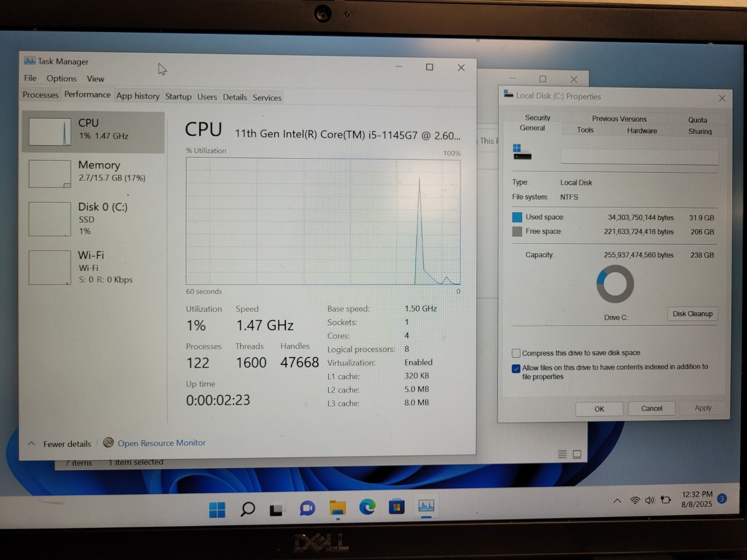
Task: Open the General tab in Disk Properties
Action: 532,128
